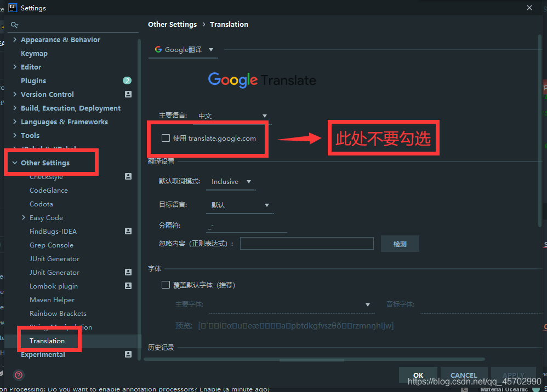This screenshot has width=547, height=392.
Task: Enable the 覆盖默认字体 (推荐) checkbox
Action: [166, 285]
